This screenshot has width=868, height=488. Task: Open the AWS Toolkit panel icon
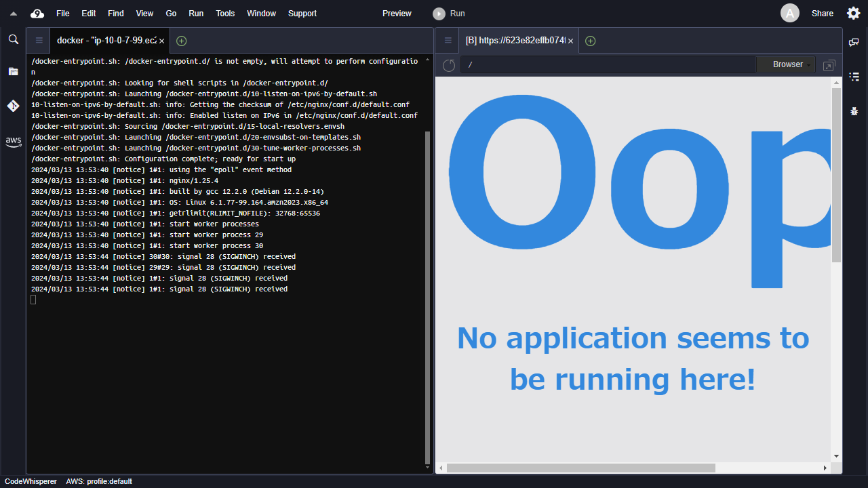[x=13, y=142]
